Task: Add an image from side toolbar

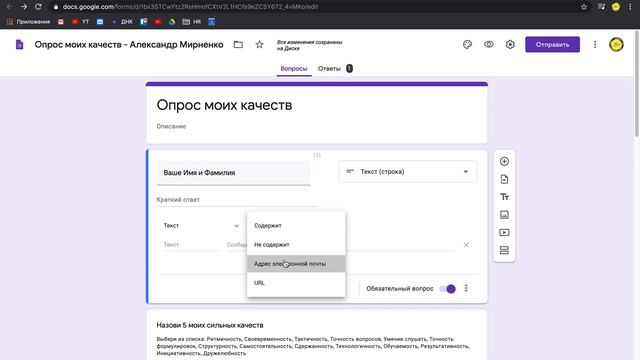Action: click(x=504, y=215)
